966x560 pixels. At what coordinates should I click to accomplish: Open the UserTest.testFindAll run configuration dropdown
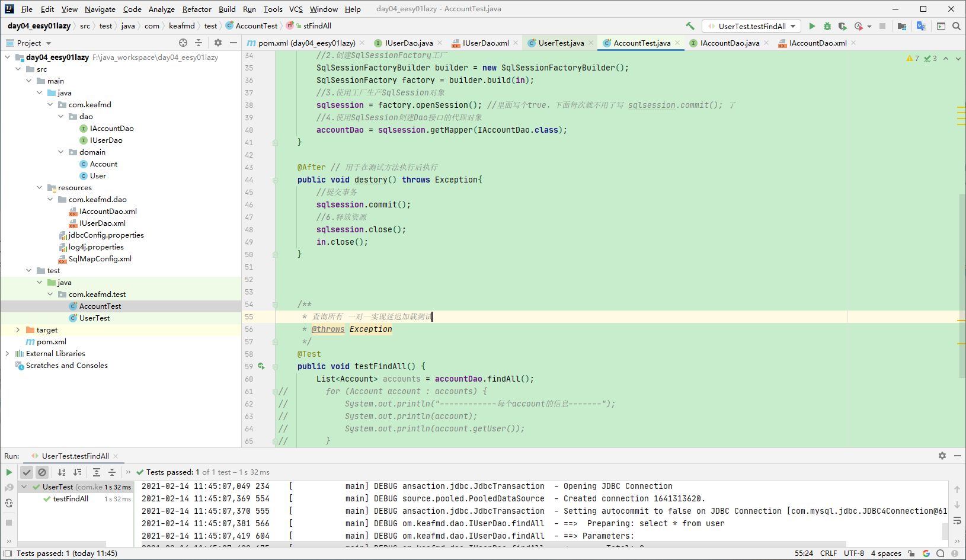[x=751, y=26]
